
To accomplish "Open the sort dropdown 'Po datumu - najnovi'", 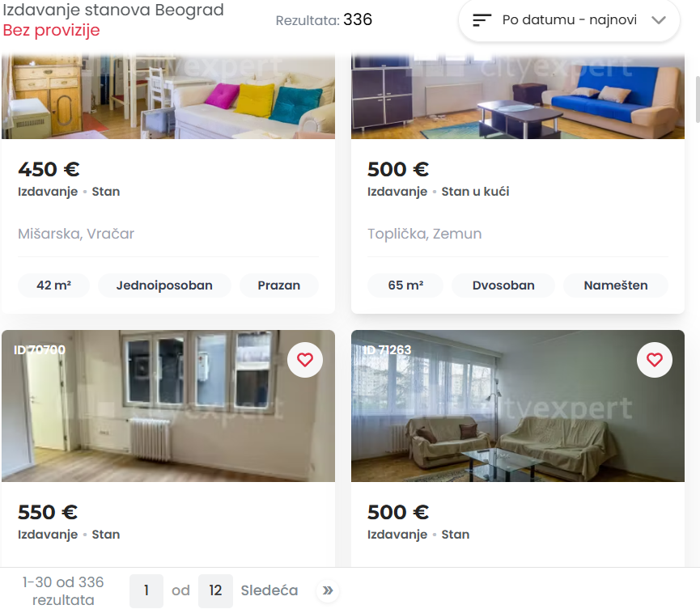I will pos(569,20).
